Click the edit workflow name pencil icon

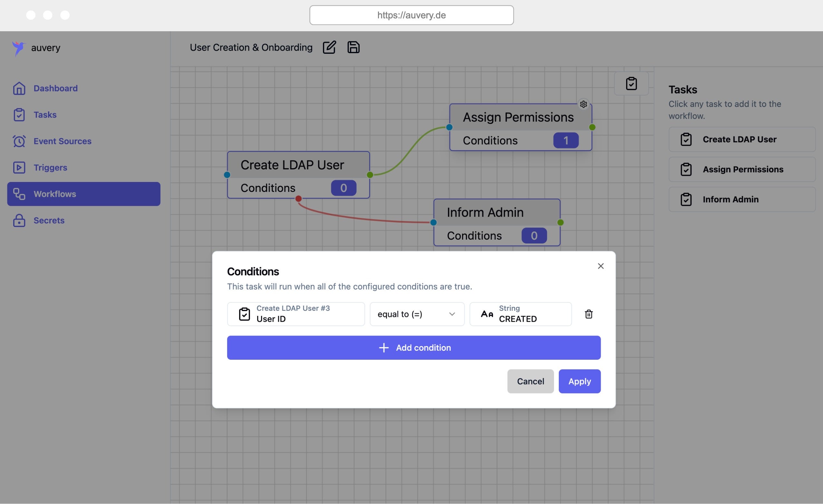[x=329, y=47]
